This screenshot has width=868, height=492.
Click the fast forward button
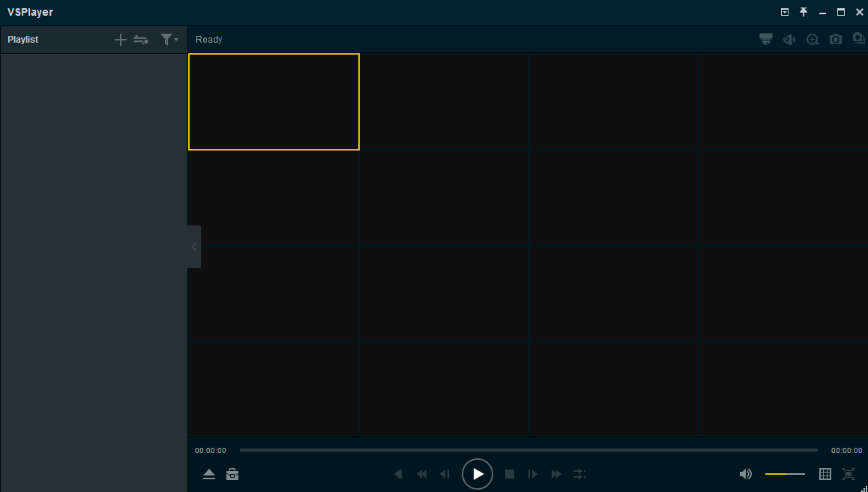pos(556,474)
